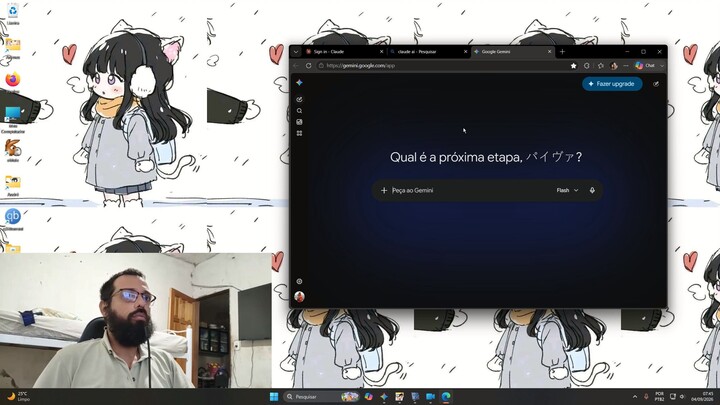This screenshot has width=720, height=405.
Task: Select the eMule desktop shortcut
Action: click(x=13, y=150)
